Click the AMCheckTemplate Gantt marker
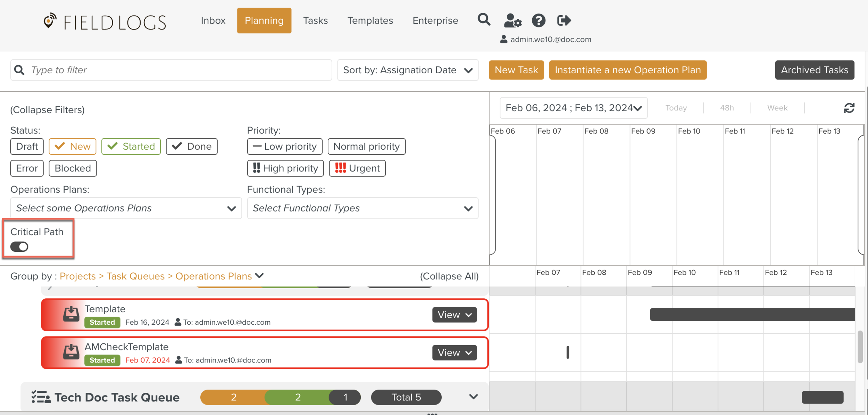This screenshot has width=868, height=415. pos(568,352)
